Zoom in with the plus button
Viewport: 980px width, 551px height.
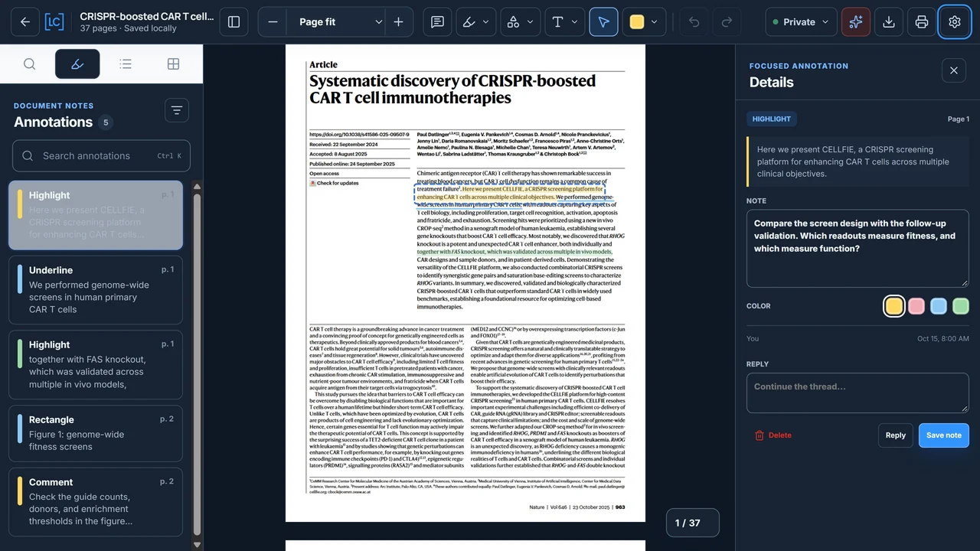click(x=398, y=22)
